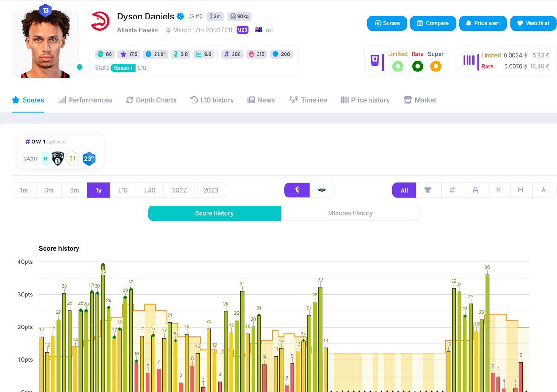Open the Performances tab
This screenshot has height=392, width=557.
point(85,100)
